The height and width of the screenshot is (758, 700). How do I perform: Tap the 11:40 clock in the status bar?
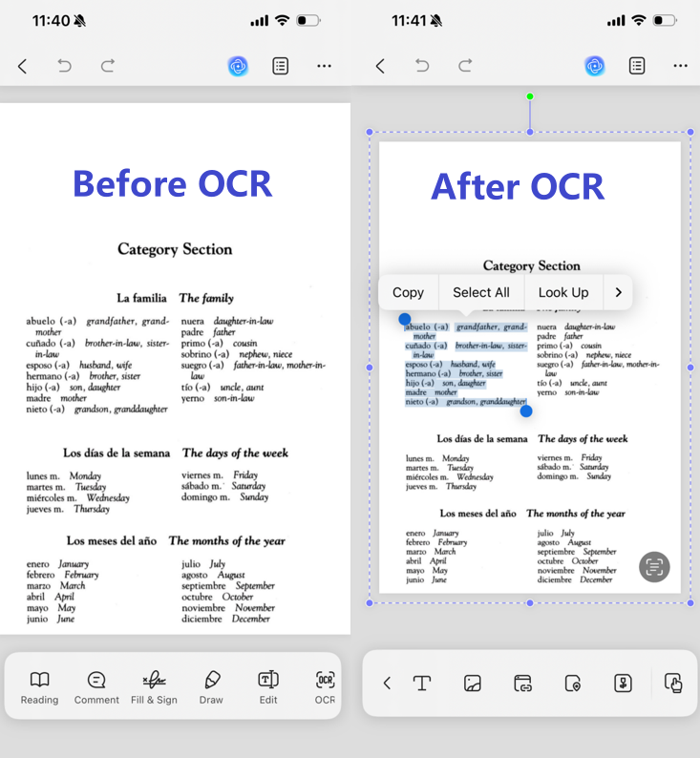51,21
